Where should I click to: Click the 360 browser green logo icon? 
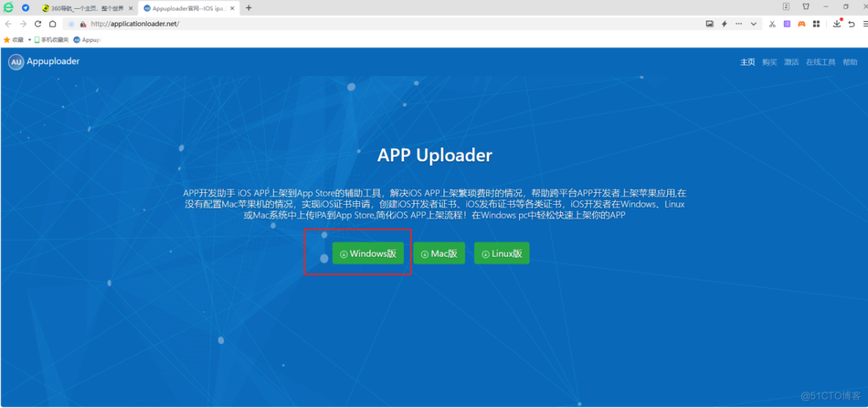(x=9, y=8)
